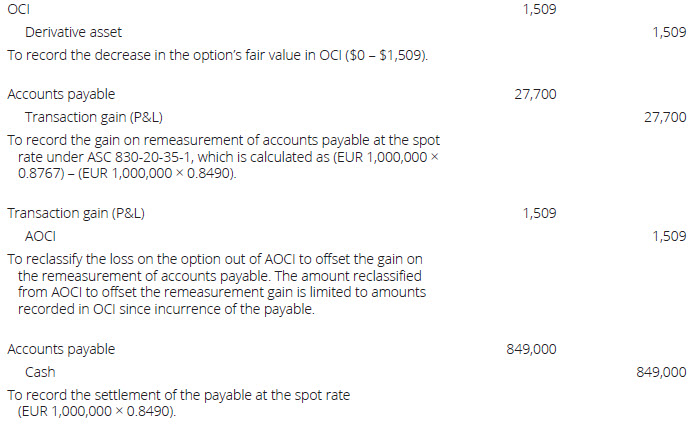
Task: Select the payable settlement explanation text
Action: click(180, 402)
